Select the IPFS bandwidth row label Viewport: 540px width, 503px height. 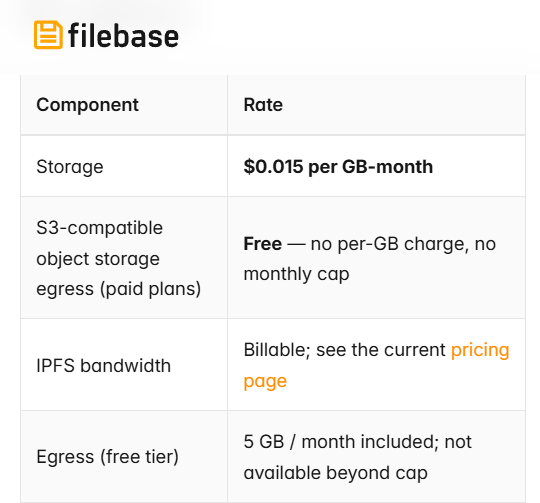click(104, 366)
